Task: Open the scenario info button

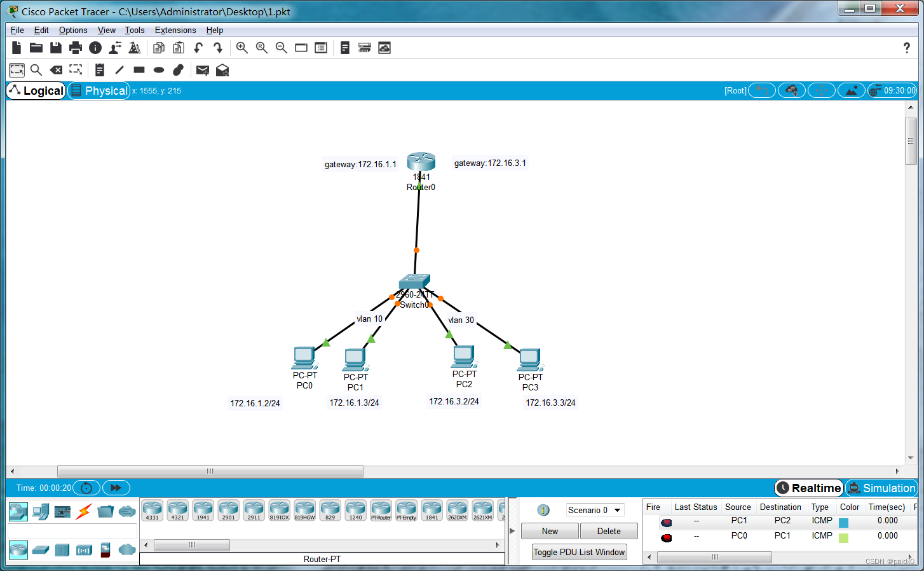Action: (543, 510)
